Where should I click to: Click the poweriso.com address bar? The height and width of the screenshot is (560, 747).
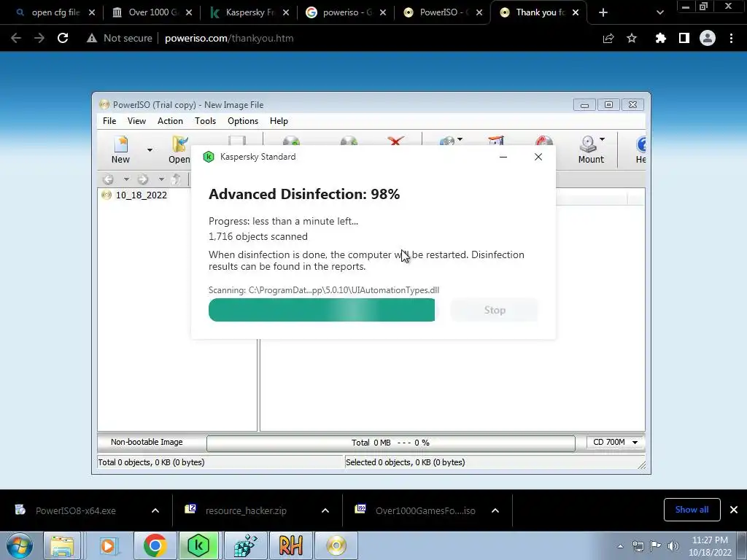coord(229,38)
